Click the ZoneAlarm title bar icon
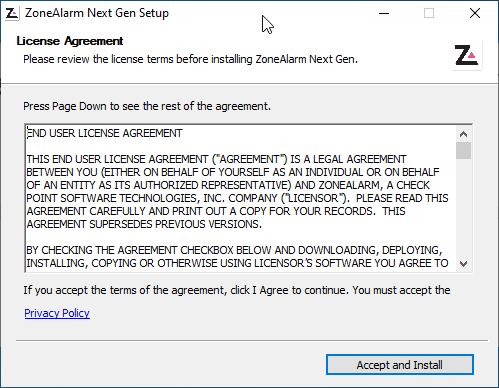Screen dimensions: 499x388 [12, 13]
